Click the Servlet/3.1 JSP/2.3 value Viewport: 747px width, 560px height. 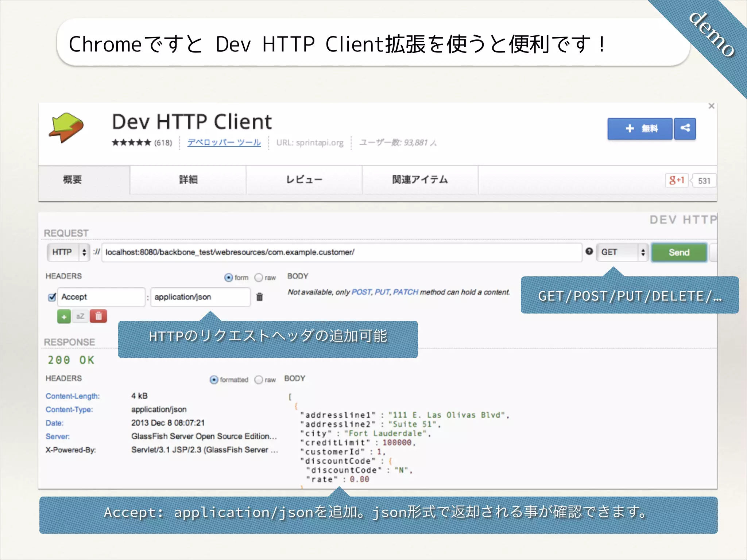click(x=205, y=450)
